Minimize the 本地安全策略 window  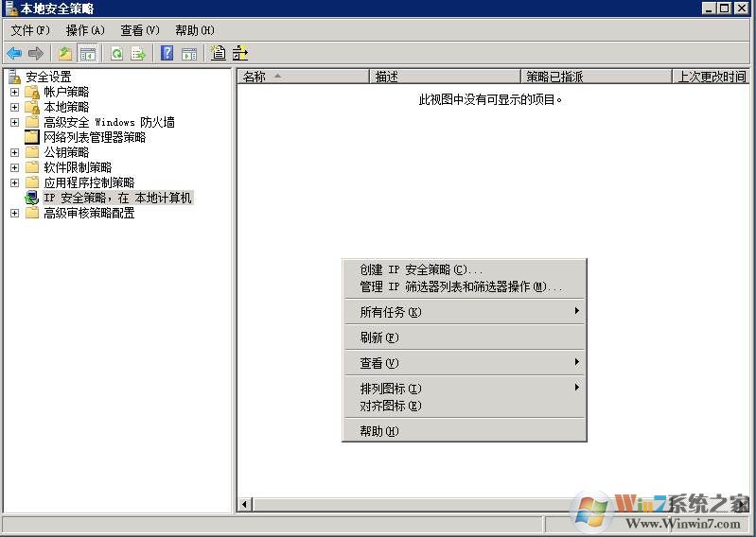click(709, 9)
